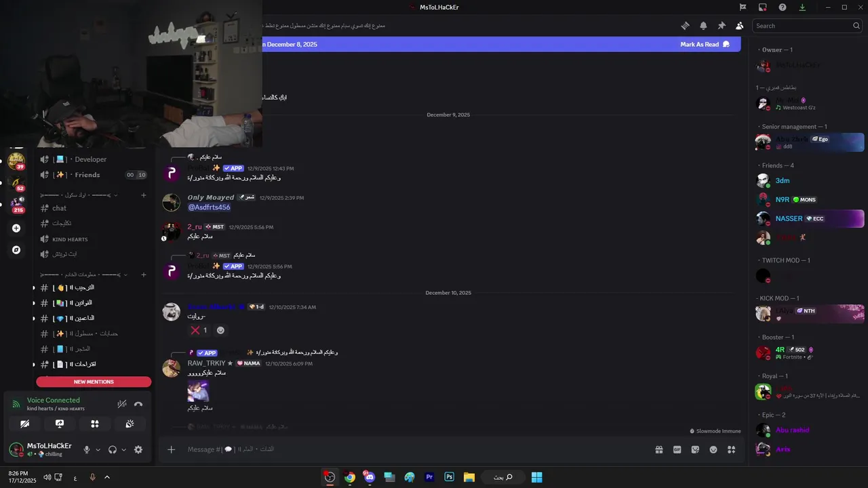The image size is (868, 488).
Task: Click Mark As Read on the banner
Action: (705, 44)
